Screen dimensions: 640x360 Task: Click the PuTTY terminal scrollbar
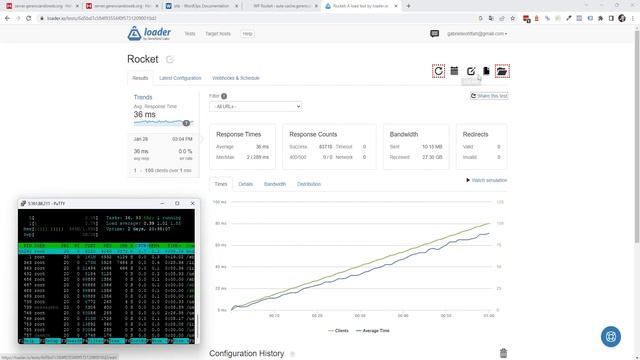pyautogui.click(x=197, y=327)
